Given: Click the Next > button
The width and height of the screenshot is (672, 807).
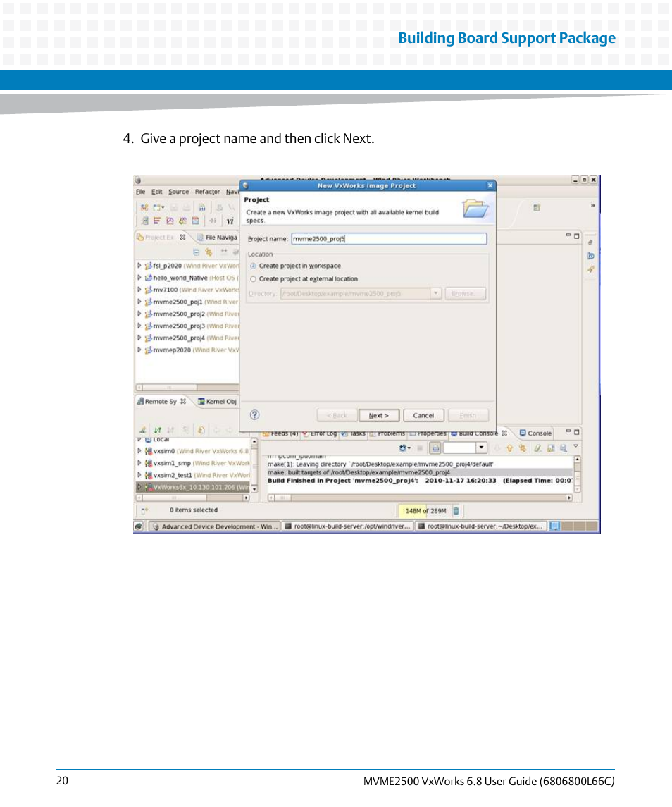Looking at the screenshot, I should pyautogui.click(x=379, y=415).
